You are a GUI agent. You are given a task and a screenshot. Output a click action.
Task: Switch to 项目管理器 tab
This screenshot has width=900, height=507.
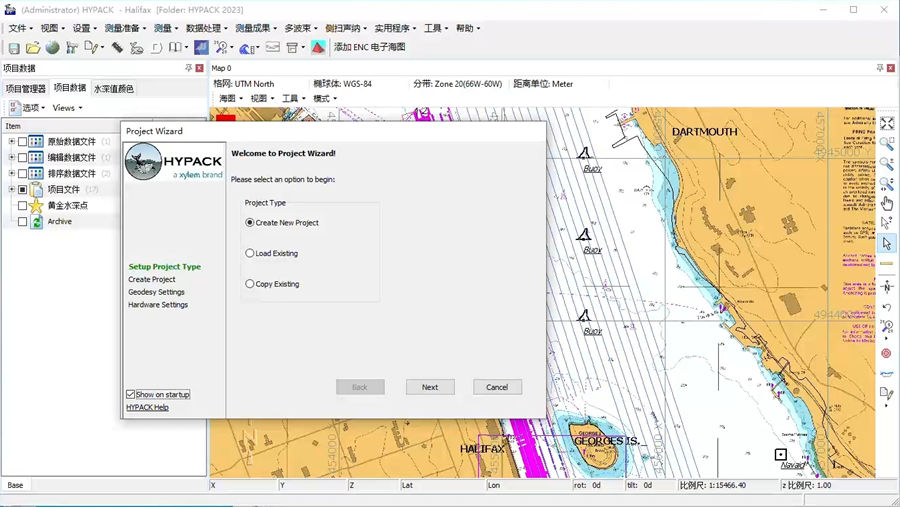[x=25, y=88]
